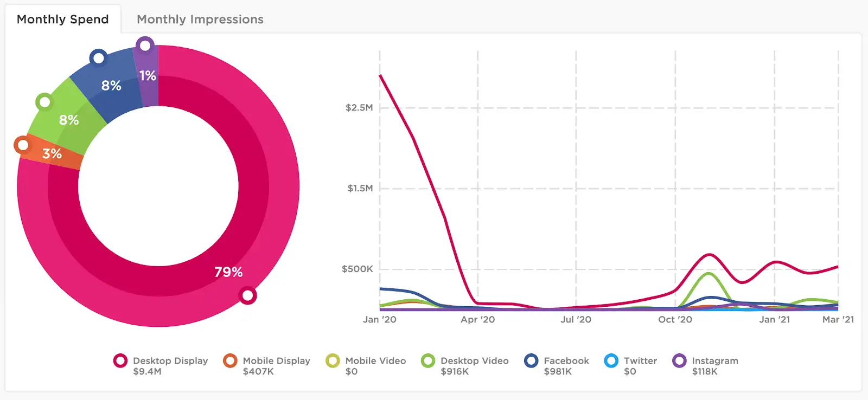
Task: Click the red line's peak at Jan '20
Action: 380,75
